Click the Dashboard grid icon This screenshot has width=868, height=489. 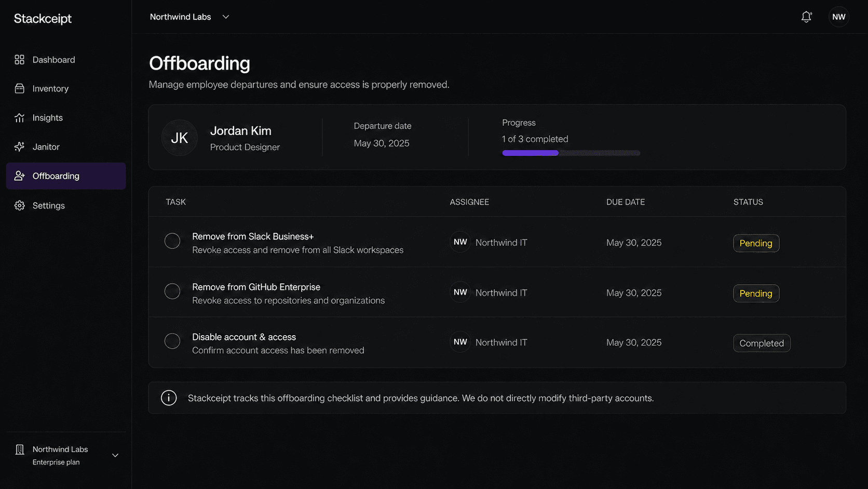(x=20, y=60)
